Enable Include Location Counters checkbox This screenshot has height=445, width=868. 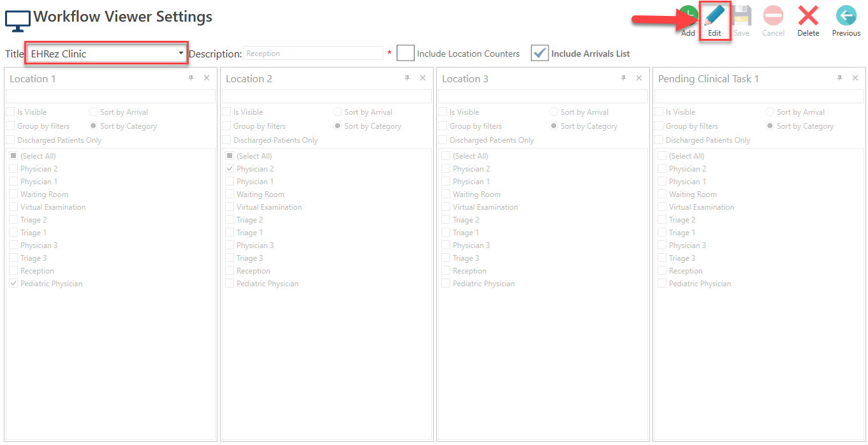(406, 54)
